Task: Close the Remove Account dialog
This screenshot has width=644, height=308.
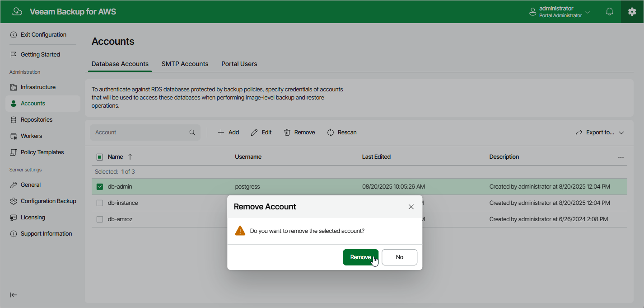Action: 411,207
